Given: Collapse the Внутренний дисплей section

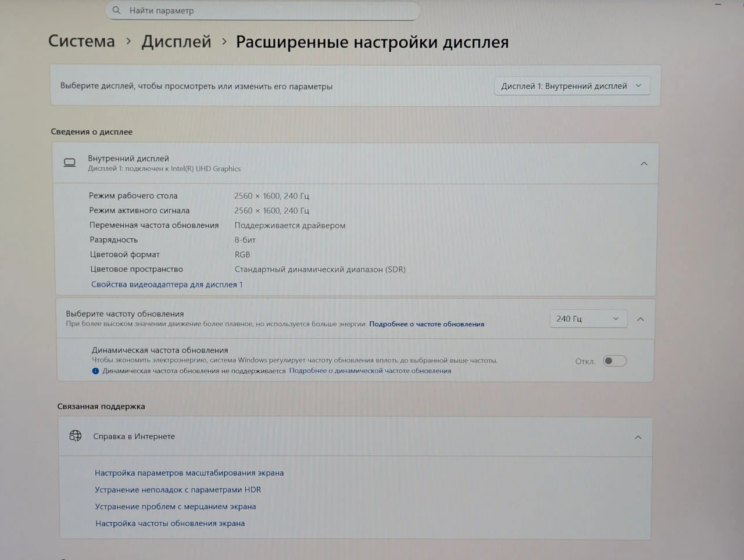Looking at the screenshot, I should 644,164.
